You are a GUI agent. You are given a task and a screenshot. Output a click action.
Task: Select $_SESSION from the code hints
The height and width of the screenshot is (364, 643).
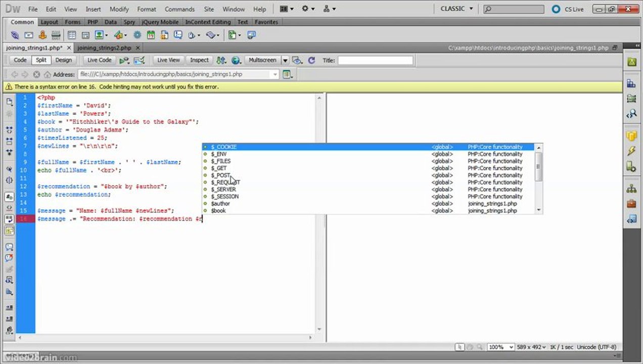tap(368, 196)
